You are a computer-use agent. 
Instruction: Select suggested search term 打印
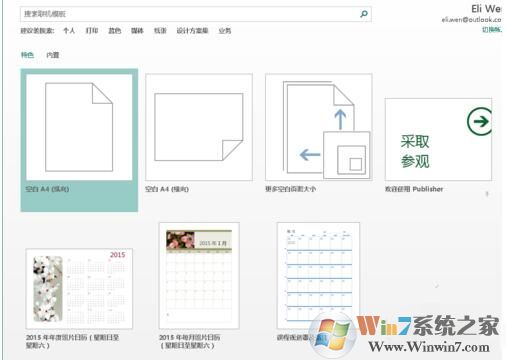(x=92, y=31)
